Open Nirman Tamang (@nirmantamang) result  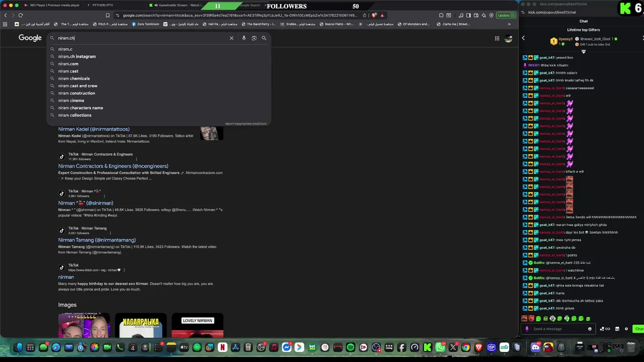click(x=97, y=240)
